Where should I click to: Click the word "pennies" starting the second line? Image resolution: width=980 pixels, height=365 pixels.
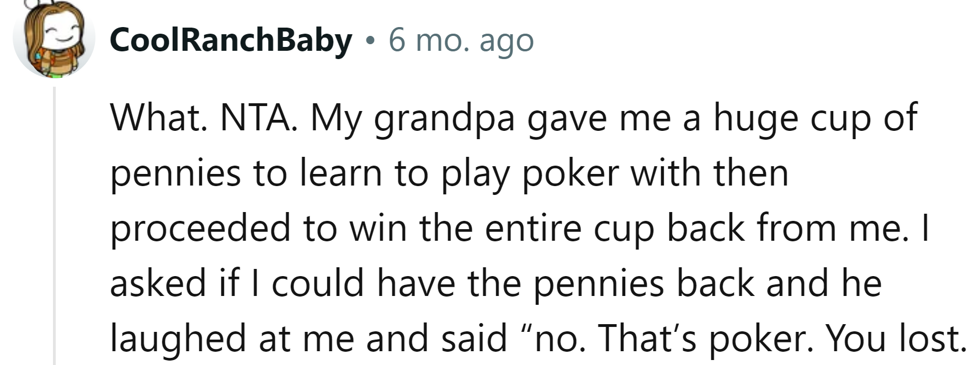coord(175,174)
